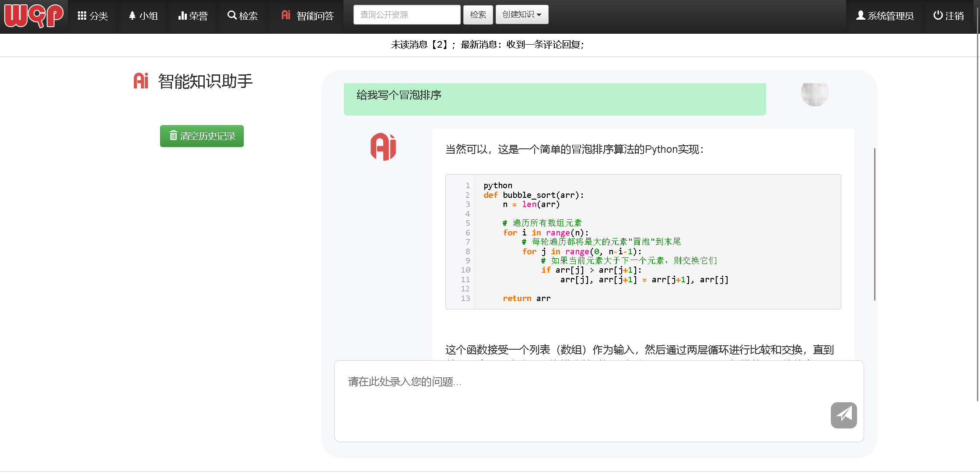This screenshot has height=474, width=980.
Task: Click the 'for i in range(n):' line
Action: [546, 233]
